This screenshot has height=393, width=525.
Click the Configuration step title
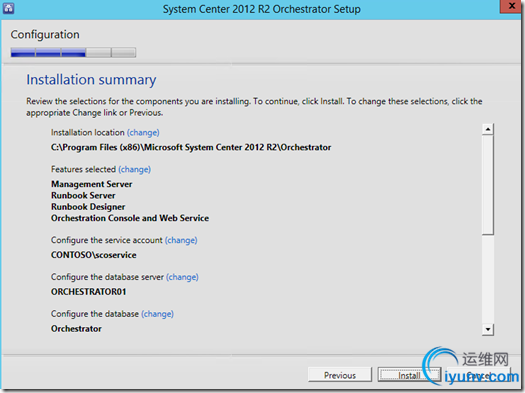click(45, 34)
